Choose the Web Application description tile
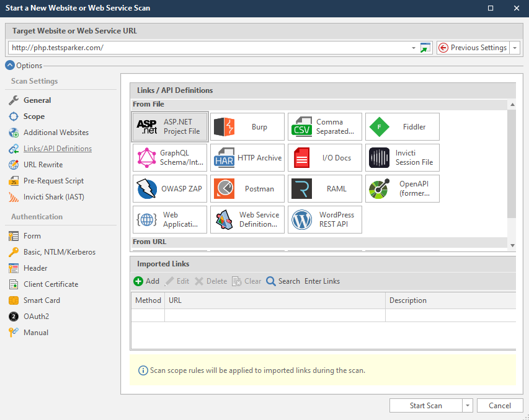Viewport: 529px width, 420px height. point(170,220)
